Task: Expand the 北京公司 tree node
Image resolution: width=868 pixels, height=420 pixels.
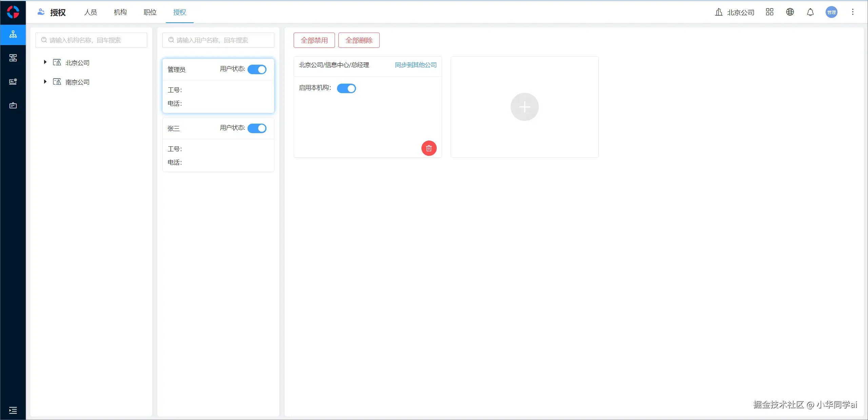Action: pos(45,62)
